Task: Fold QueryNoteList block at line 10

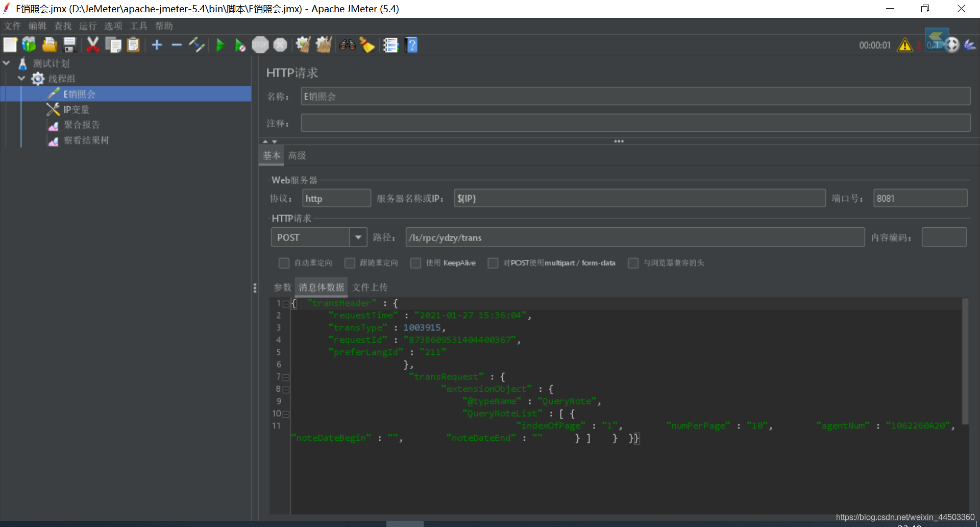Action: click(x=286, y=414)
